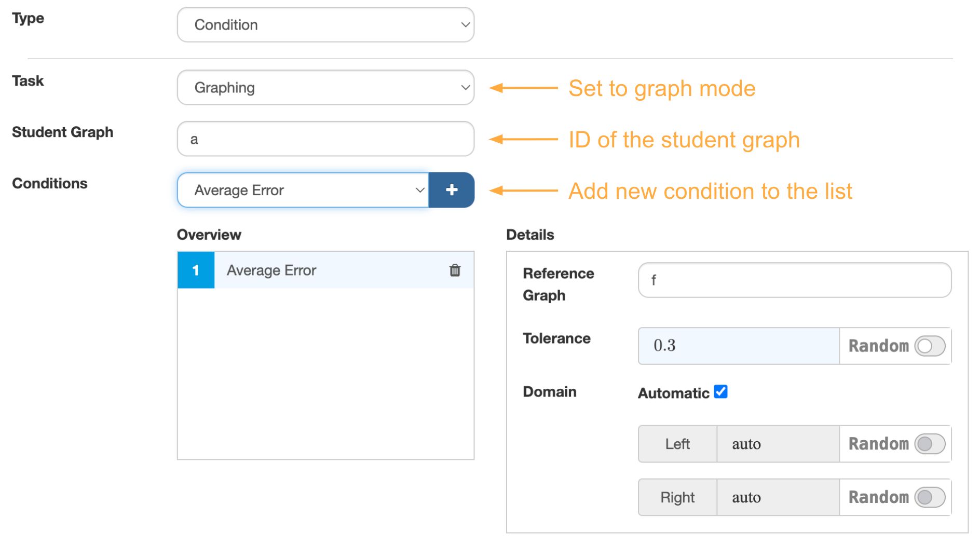Open the Task dropdown set to Graphing

tap(325, 87)
